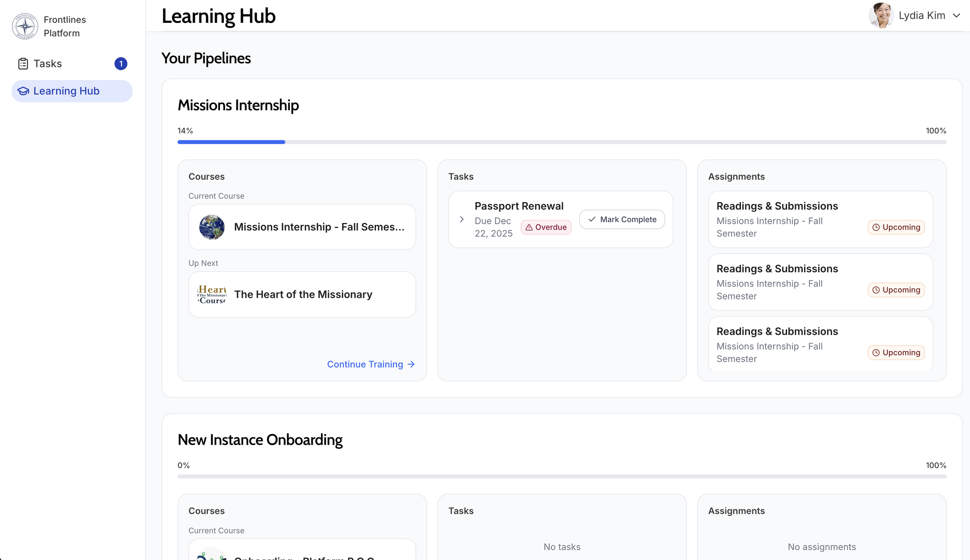This screenshot has width=970, height=560.
Task: Click the Tasks clipboard icon in sidebar
Action: click(x=23, y=64)
